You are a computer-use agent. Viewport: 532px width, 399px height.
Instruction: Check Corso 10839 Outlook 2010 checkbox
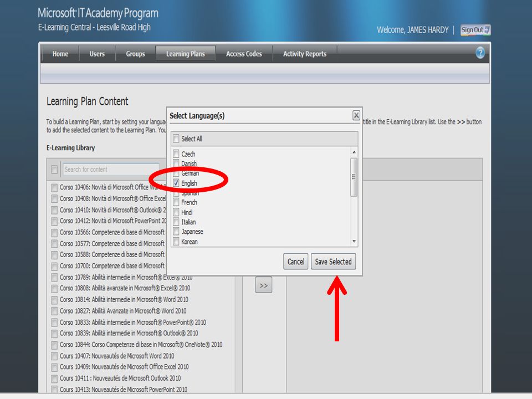coord(54,334)
